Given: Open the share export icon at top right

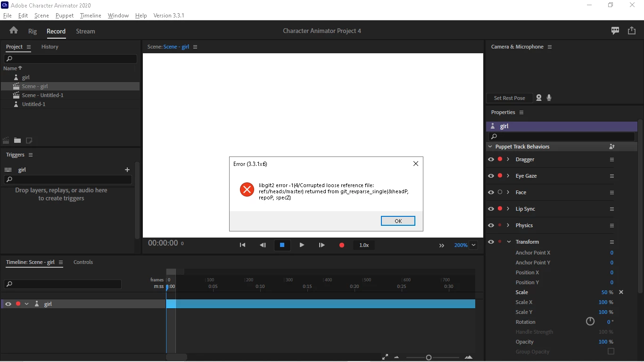Looking at the screenshot, I should click(x=632, y=31).
